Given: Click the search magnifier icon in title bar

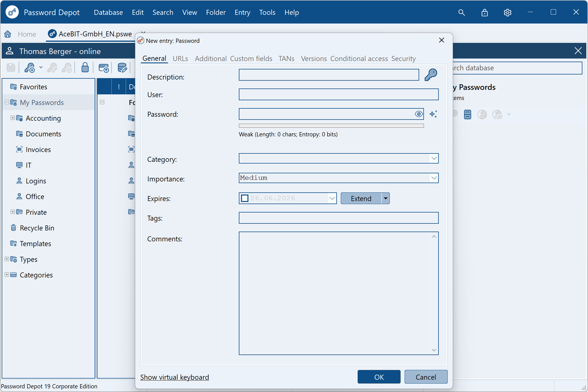Looking at the screenshot, I should click(462, 13).
